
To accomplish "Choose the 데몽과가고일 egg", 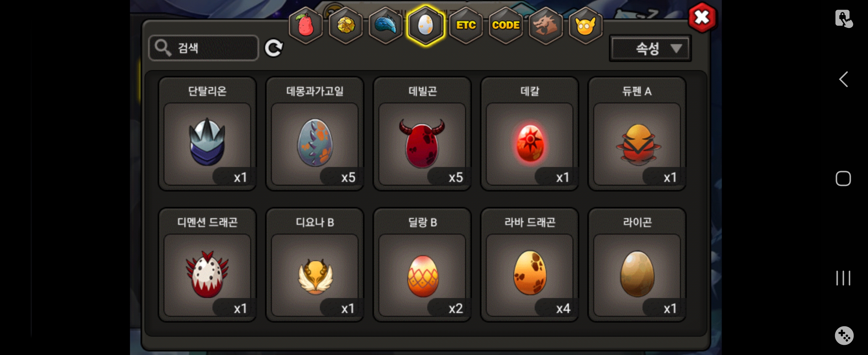I will tap(315, 134).
